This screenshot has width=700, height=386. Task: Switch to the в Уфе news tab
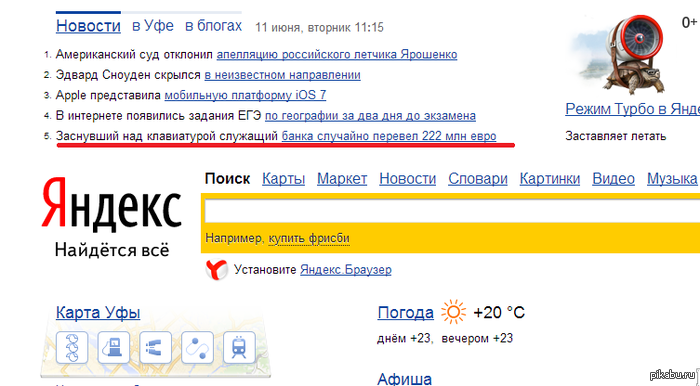pos(153,26)
